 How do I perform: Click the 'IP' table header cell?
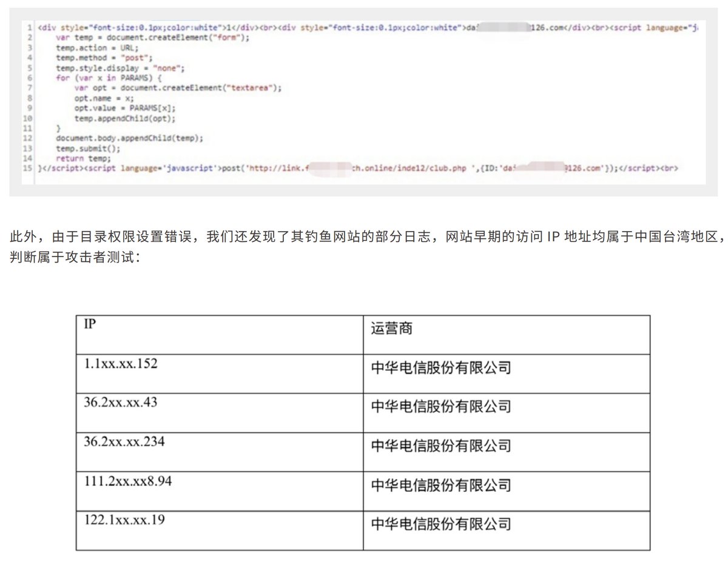tap(220, 334)
